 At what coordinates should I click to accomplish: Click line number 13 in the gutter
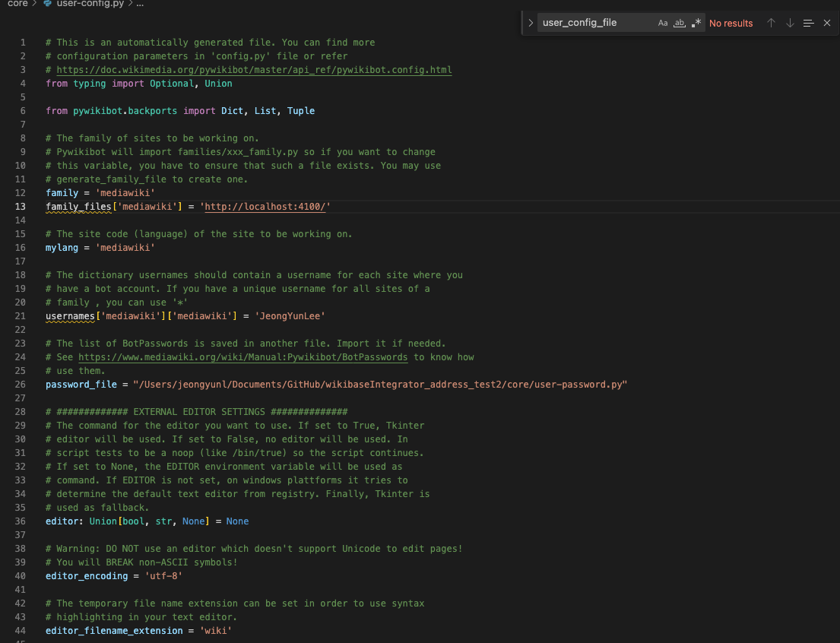20,206
